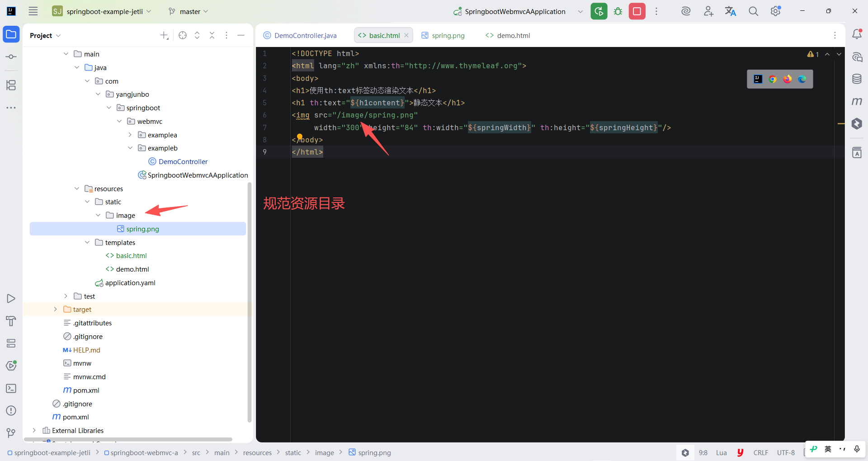Expand the target folder
Viewport: 868px width, 461px height.
click(x=55, y=309)
